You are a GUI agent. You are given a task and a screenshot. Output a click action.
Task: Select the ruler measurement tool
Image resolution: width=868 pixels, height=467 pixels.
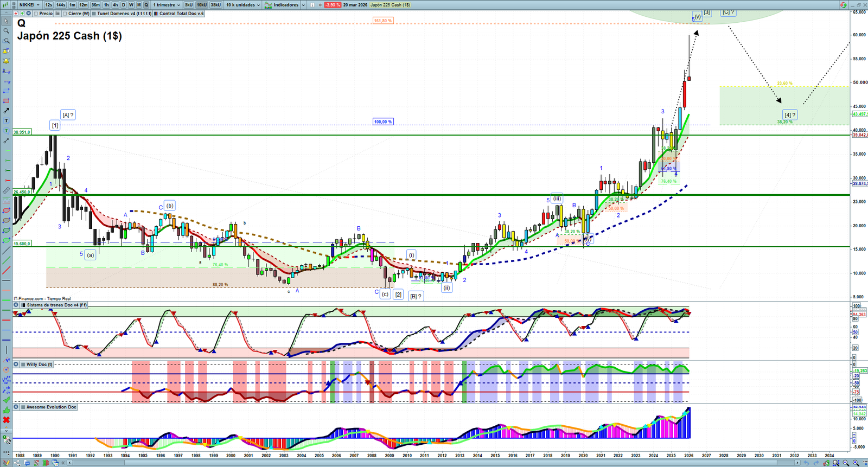click(x=6, y=190)
